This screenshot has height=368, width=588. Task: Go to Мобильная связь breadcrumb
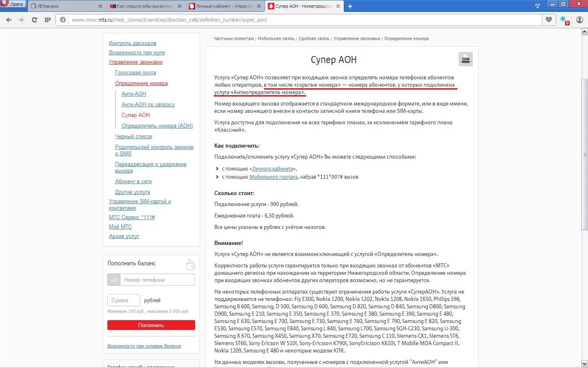coord(276,38)
